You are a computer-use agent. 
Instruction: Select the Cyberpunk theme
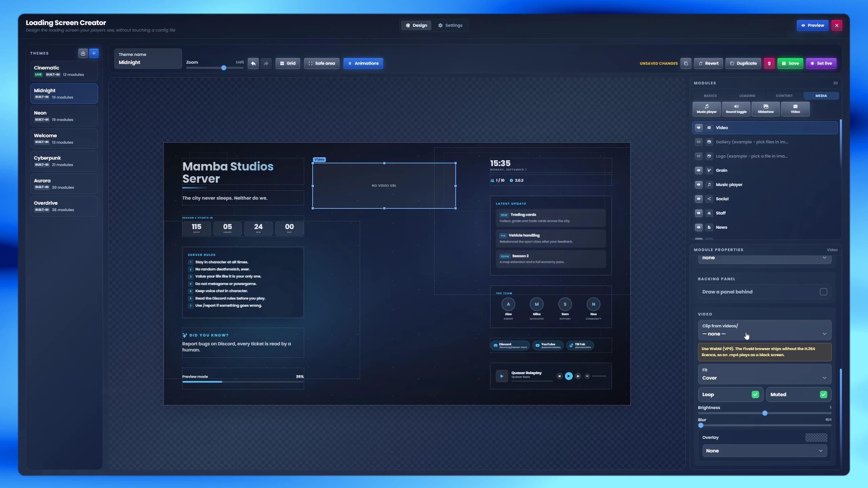[x=64, y=161]
